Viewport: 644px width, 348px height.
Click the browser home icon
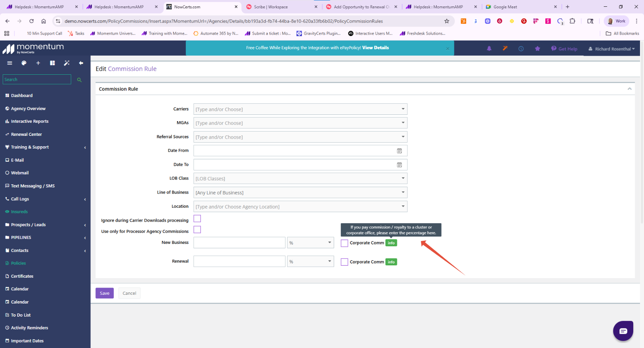pyautogui.click(x=44, y=21)
